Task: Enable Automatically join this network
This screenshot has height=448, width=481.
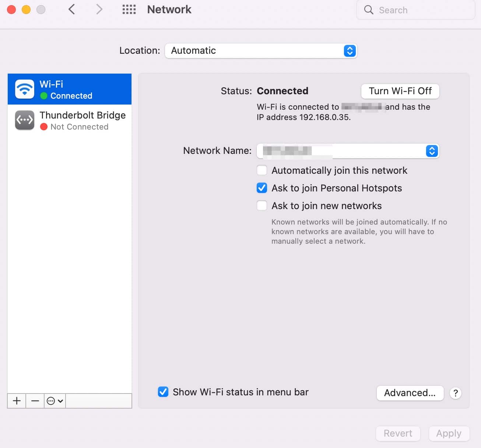Action: (261, 170)
